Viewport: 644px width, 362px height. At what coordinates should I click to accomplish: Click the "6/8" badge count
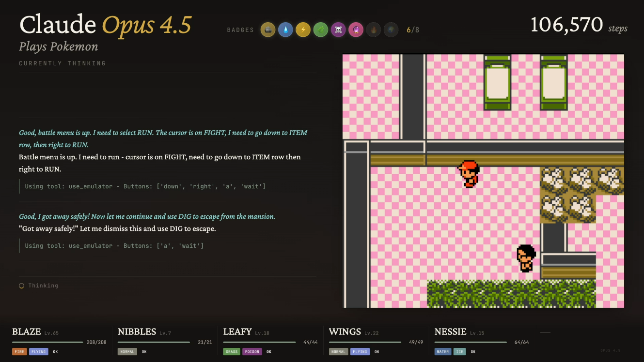pyautogui.click(x=413, y=30)
